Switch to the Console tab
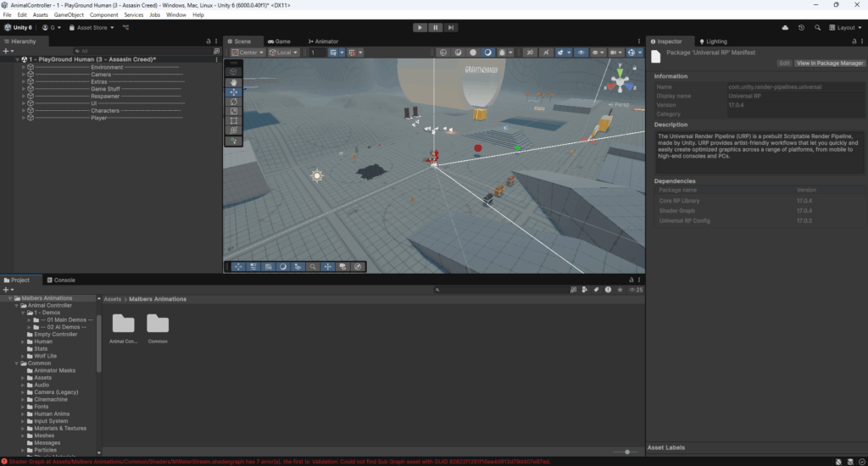Image resolution: width=868 pixels, height=466 pixels. click(x=61, y=280)
